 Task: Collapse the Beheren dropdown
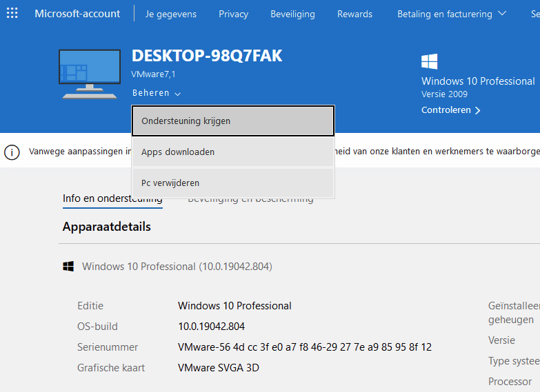pos(157,93)
